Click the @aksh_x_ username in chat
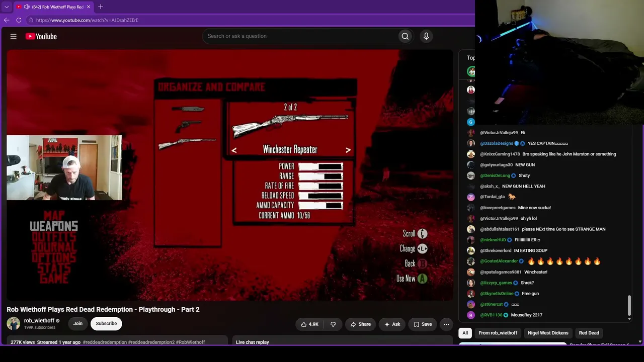 (490, 187)
